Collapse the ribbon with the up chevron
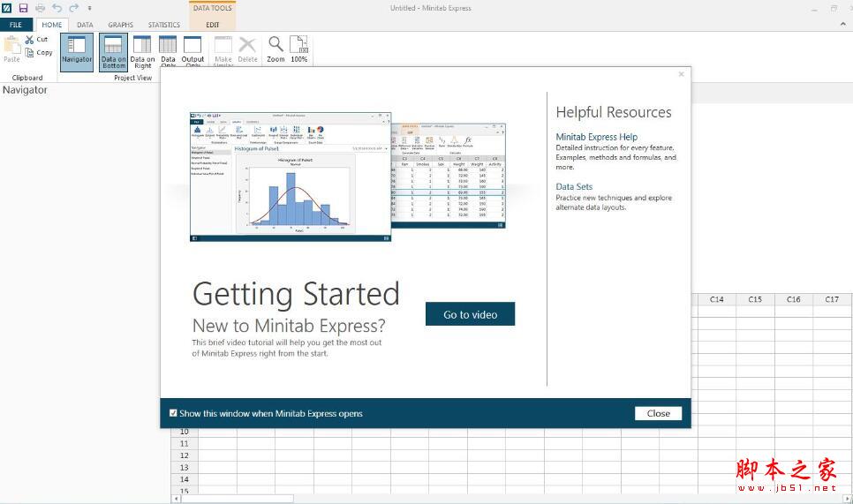The image size is (853, 504). [x=843, y=24]
